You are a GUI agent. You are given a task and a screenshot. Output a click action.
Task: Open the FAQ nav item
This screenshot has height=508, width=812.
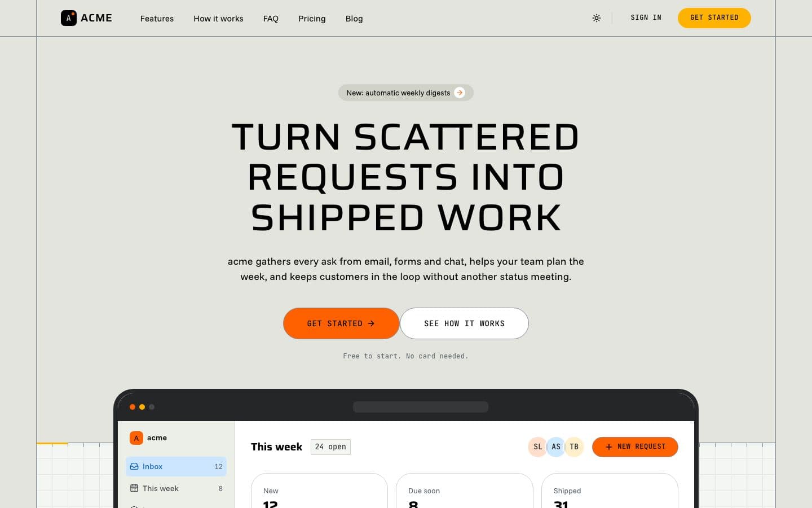coord(271,19)
